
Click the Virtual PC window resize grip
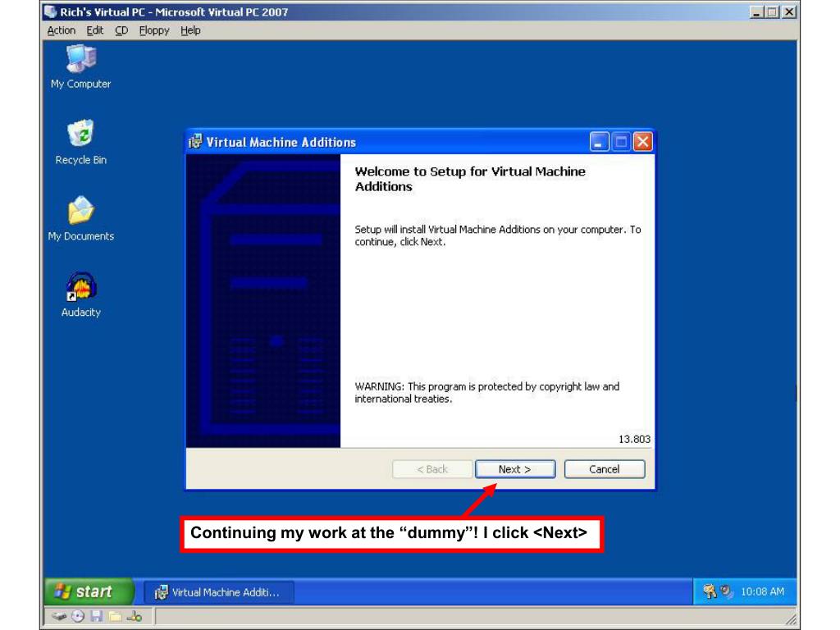792,619
